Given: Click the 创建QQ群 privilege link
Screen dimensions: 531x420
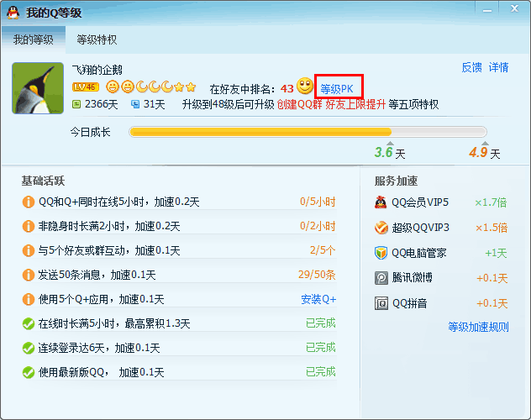Looking at the screenshot, I should point(299,104).
